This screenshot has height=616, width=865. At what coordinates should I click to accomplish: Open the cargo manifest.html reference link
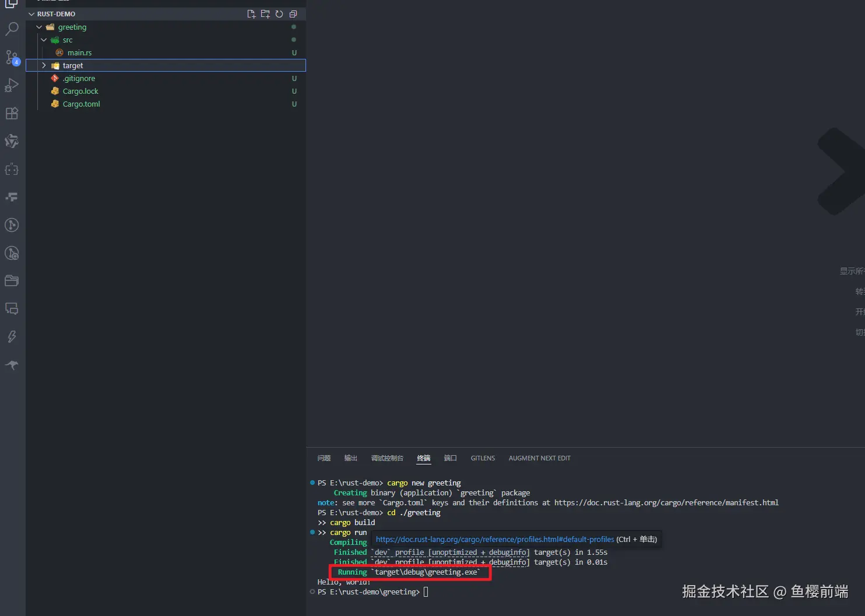point(666,502)
